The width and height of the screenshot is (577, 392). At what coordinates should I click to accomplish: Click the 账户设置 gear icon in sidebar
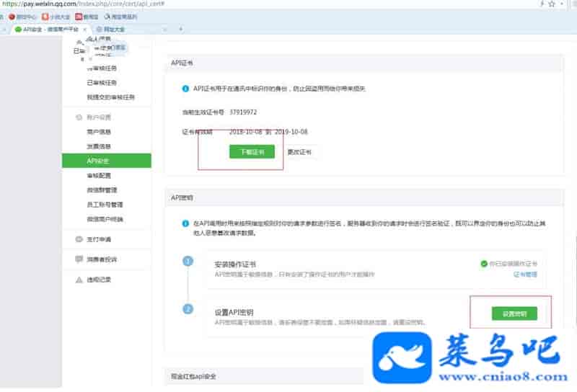[79, 117]
